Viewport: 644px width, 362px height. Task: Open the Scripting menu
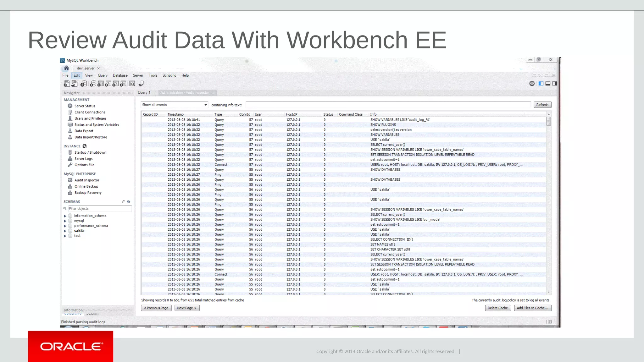(x=169, y=75)
